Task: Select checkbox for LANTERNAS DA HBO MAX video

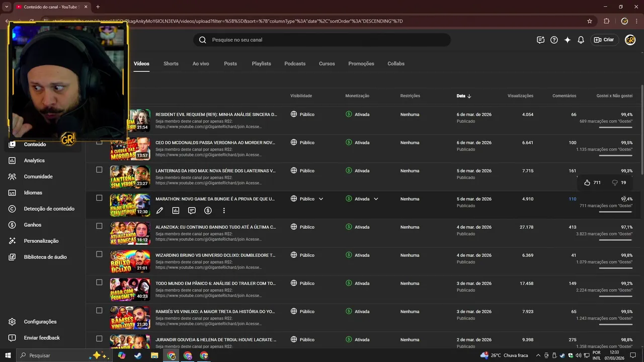Action: (x=99, y=170)
